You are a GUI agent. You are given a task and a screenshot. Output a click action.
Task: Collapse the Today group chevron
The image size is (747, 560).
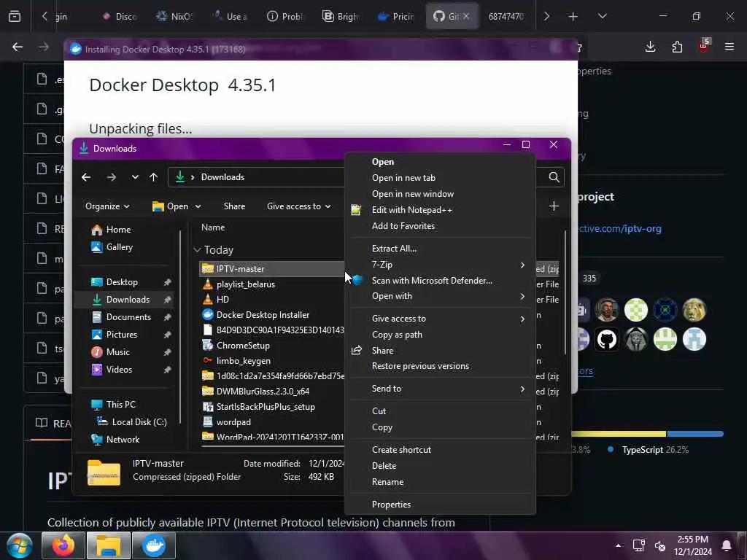click(x=197, y=249)
